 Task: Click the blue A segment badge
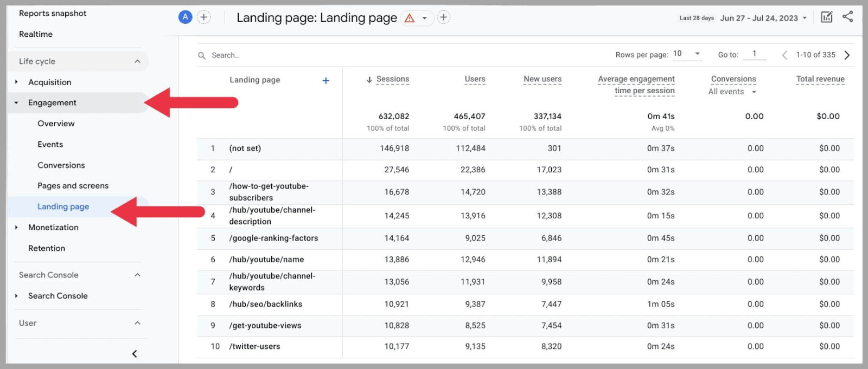(185, 17)
